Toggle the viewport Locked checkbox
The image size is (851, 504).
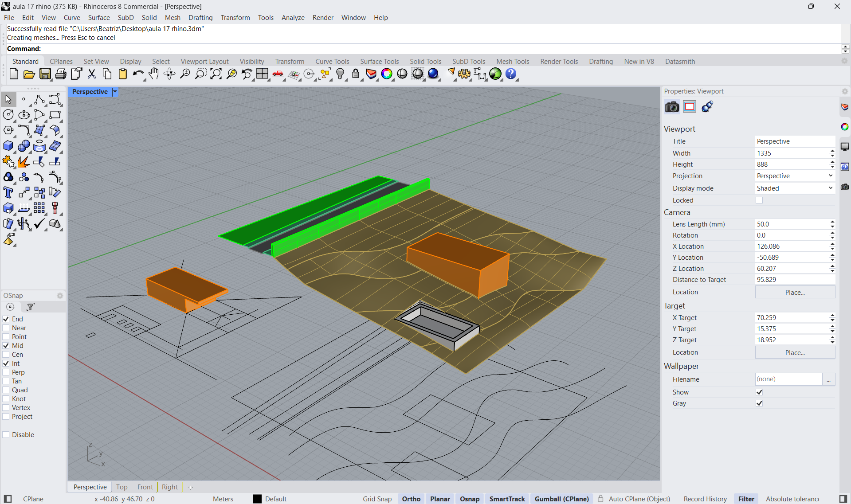[x=759, y=200]
